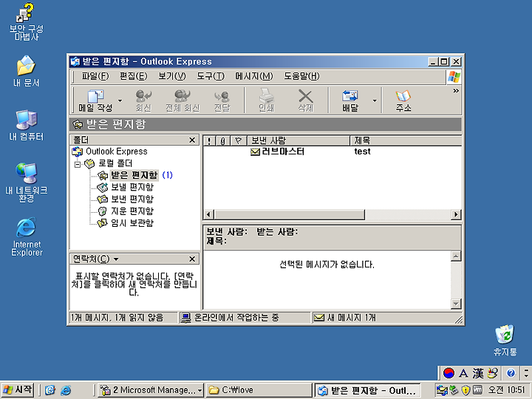Image resolution: width=532 pixels, height=399 pixels.
Task: Open the 도움말(H) menu
Action: (301, 76)
